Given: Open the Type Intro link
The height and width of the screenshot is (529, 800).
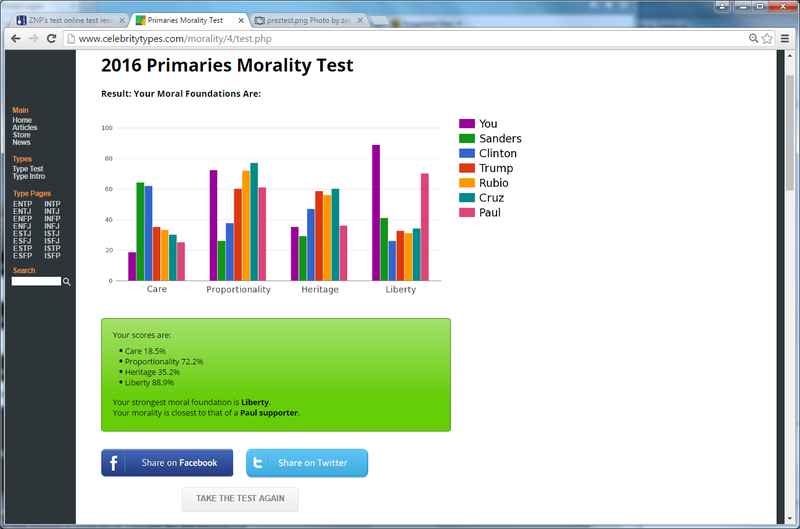Looking at the screenshot, I should tap(29, 177).
